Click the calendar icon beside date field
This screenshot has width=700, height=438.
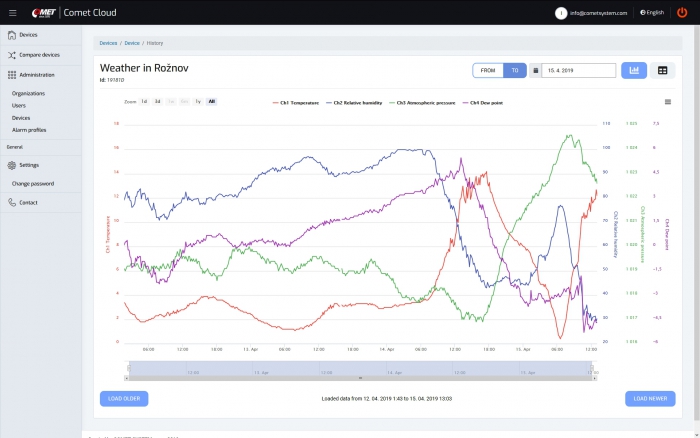point(536,71)
